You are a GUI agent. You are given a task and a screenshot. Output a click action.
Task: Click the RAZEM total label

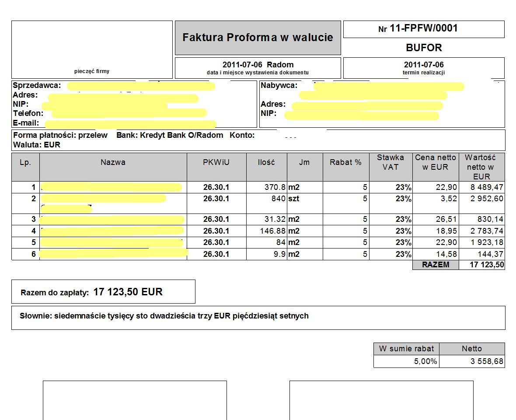435,265
